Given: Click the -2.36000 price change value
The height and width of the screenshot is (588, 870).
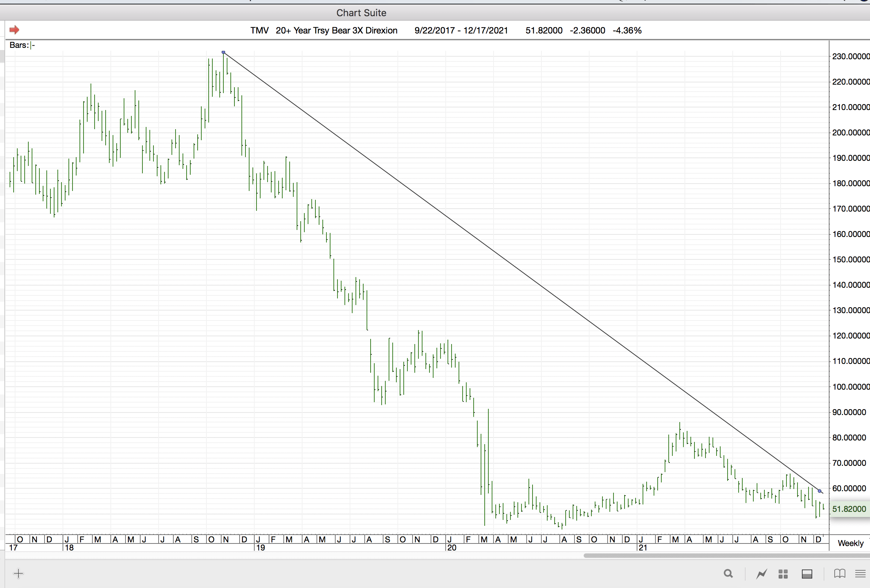Looking at the screenshot, I should (587, 30).
